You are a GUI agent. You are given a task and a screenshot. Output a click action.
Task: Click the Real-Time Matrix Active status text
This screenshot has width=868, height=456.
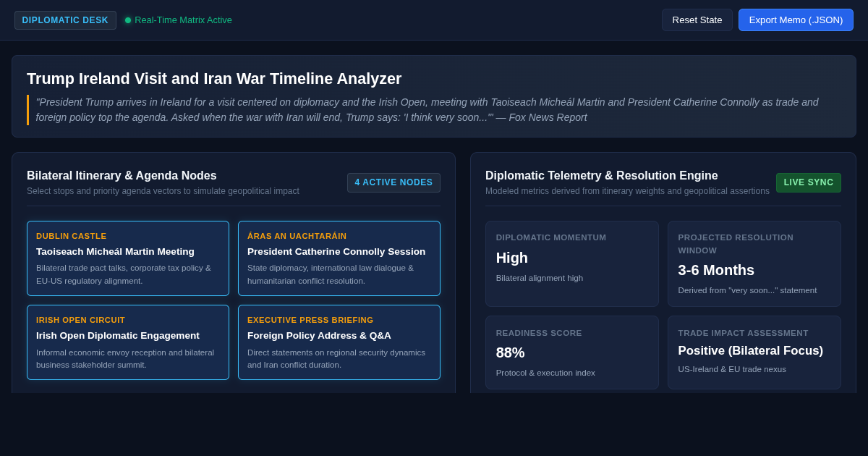tap(183, 20)
